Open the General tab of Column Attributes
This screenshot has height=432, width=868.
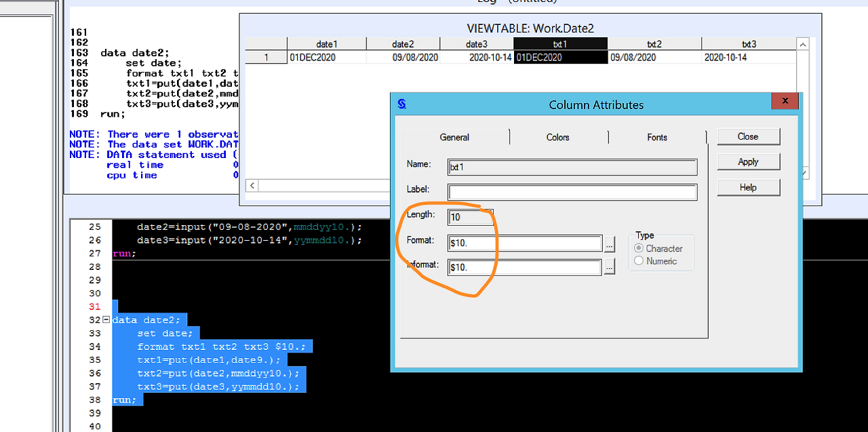pyautogui.click(x=453, y=137)
